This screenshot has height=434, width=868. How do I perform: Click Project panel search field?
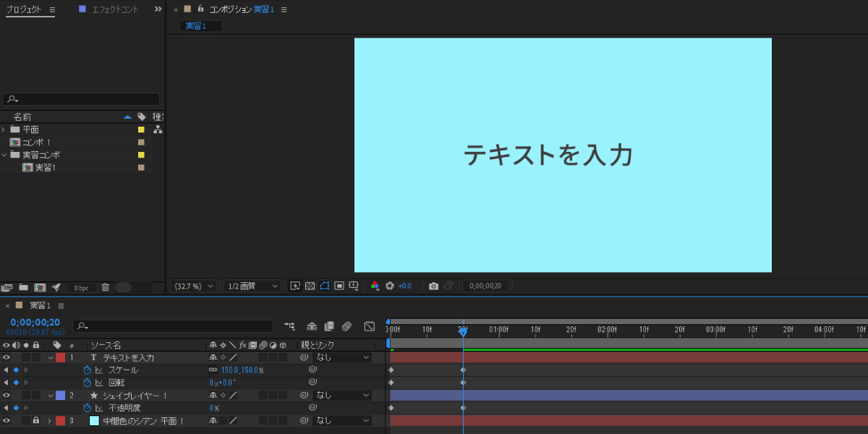(81, 99)
